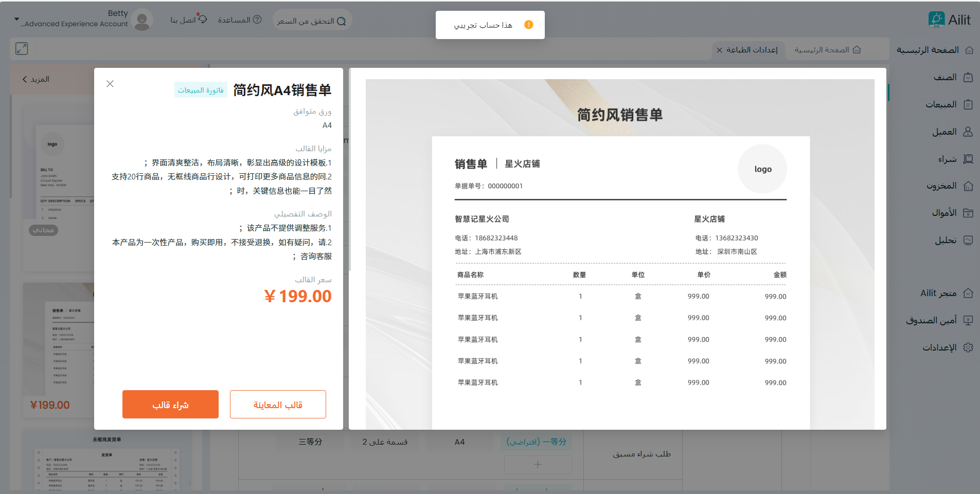Open the Help (المساعدة) link
The width and height of the screenshot is (980, 494).
pyautogui.click(x=239, y=20)
